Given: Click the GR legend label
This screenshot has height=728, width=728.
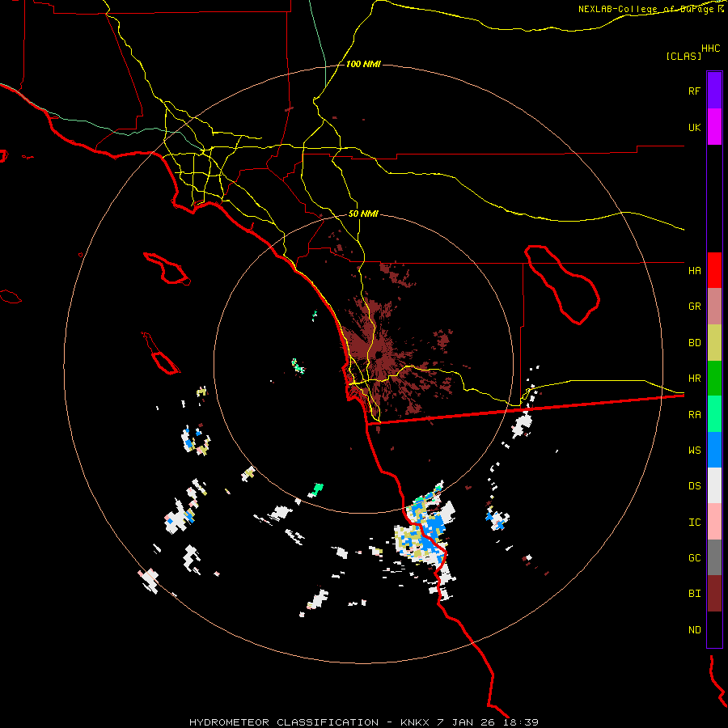Looking at the screenshot, I should (694, 307).
